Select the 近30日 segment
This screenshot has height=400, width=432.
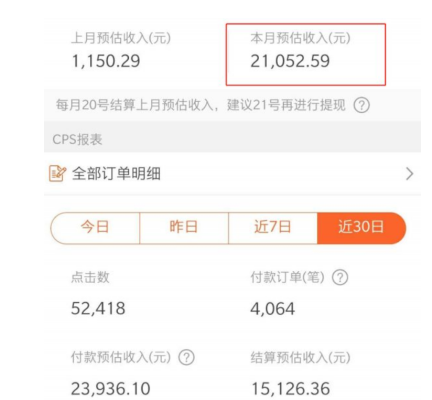362,228
